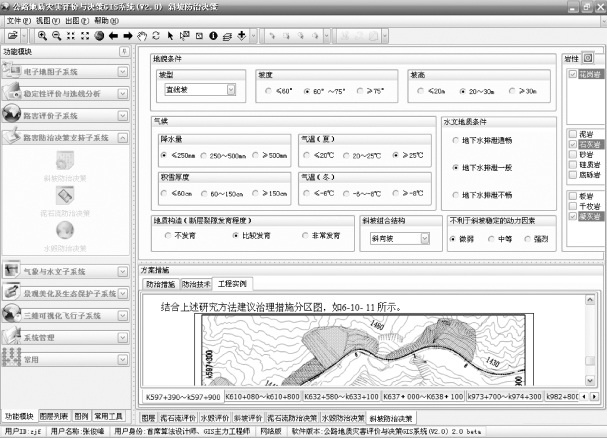This screenshot has width=607, height=438.
Task: Select summer temperature 20~25℃ radio
Action: [346, 156]
